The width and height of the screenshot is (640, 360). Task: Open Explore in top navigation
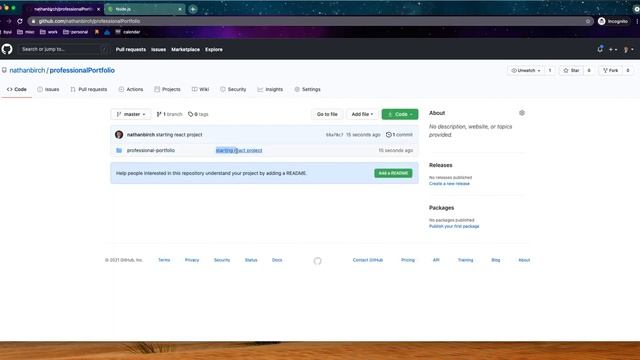coord(214,49)
